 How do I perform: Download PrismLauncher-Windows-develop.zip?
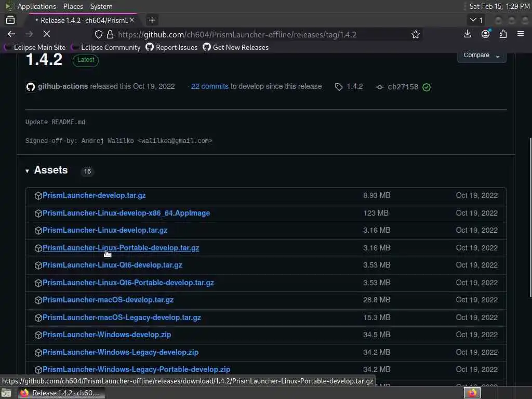click(107, 335)
